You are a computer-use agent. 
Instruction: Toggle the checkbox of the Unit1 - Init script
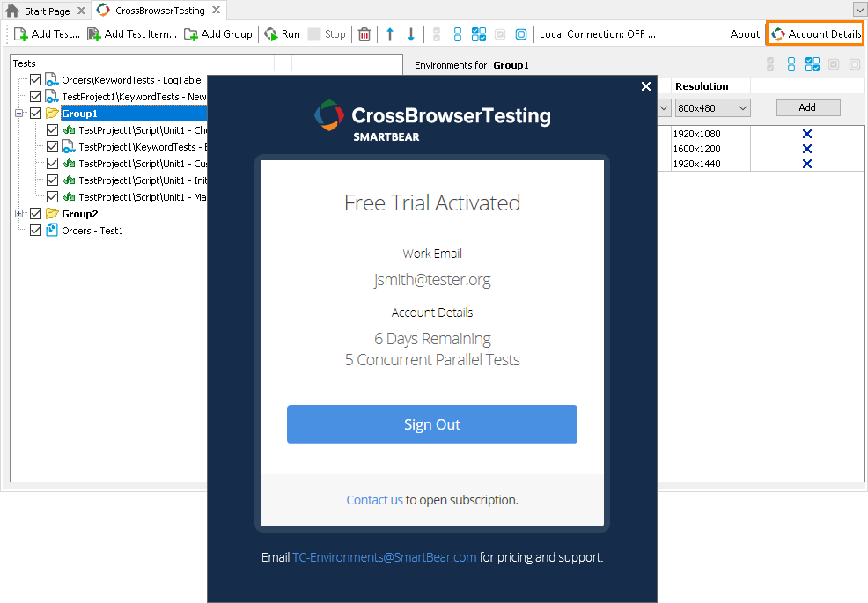pyautogui.click(x=53, y=180)
